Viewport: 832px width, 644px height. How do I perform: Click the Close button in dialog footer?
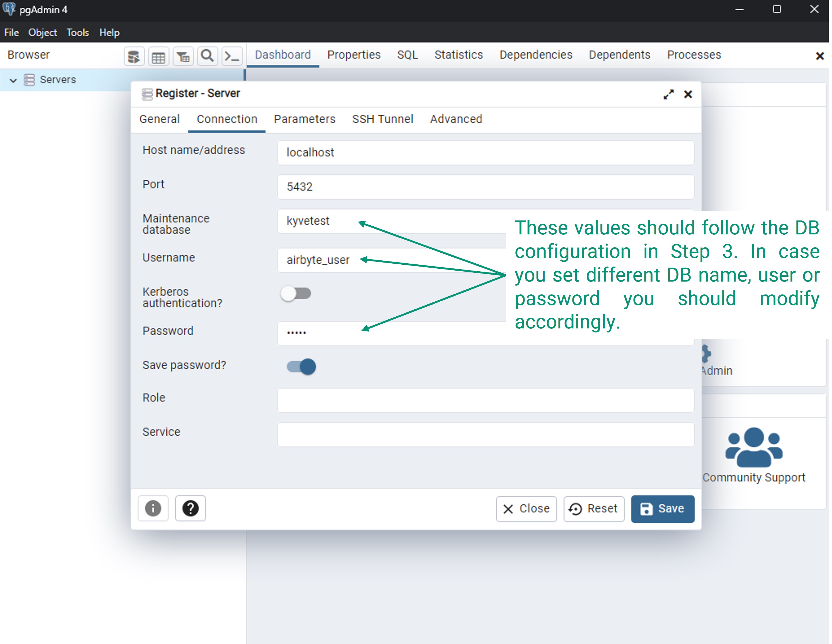[526, 509]
